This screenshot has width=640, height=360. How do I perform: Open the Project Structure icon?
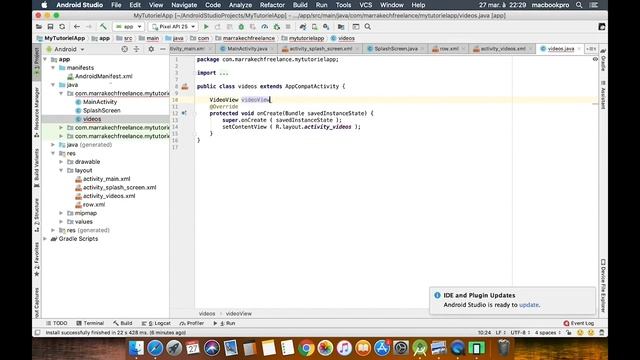[x=341, y=27]
